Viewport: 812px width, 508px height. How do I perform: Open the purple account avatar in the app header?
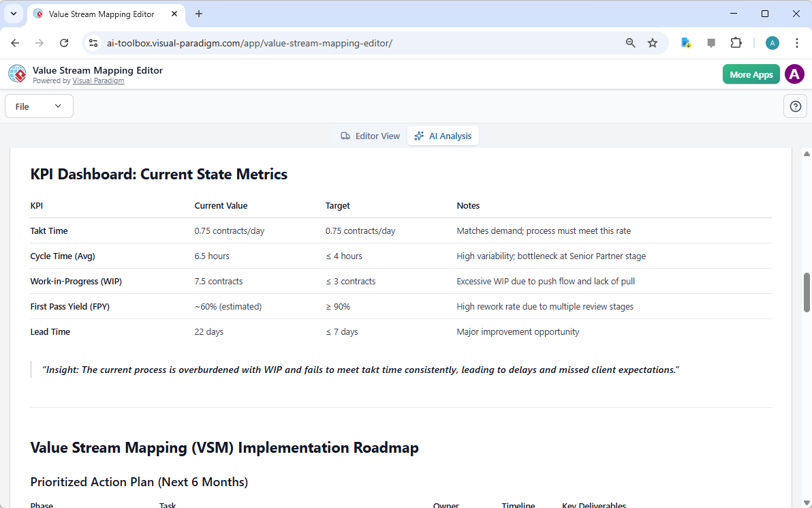coord(794,74)
